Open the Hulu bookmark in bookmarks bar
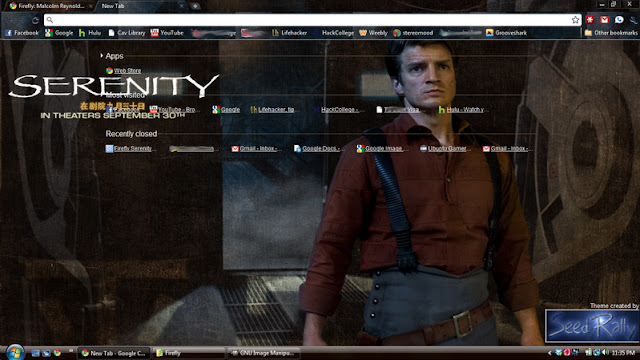The width and height of the screenshot is (640, 360). (90, 33)
